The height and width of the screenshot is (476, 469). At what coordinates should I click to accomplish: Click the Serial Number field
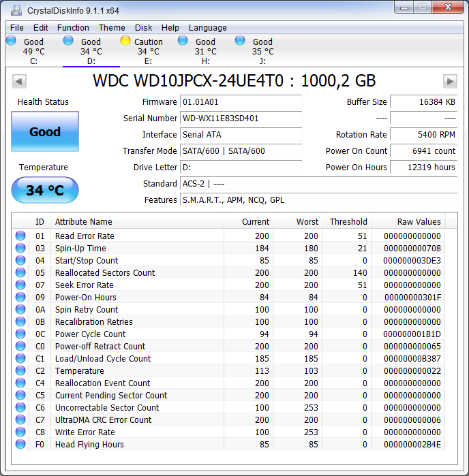[241, 118]
